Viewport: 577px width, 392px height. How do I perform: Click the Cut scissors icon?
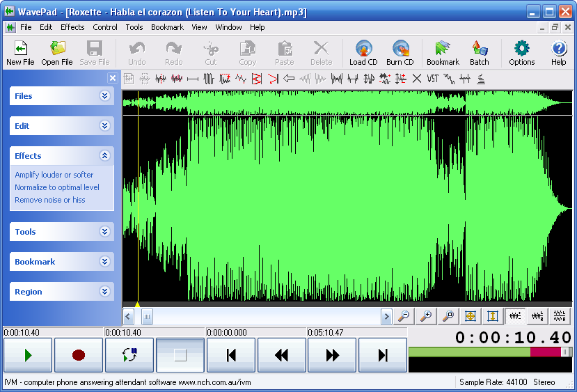click(211, 53)
